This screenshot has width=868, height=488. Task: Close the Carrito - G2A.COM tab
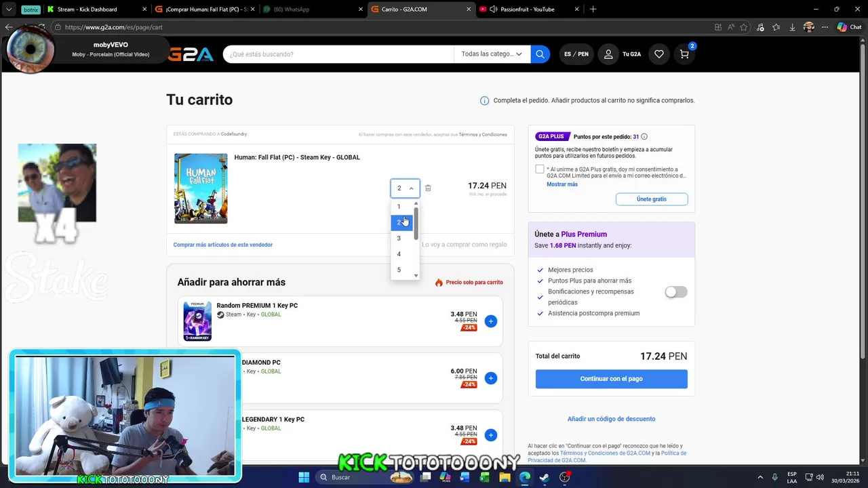469,9
